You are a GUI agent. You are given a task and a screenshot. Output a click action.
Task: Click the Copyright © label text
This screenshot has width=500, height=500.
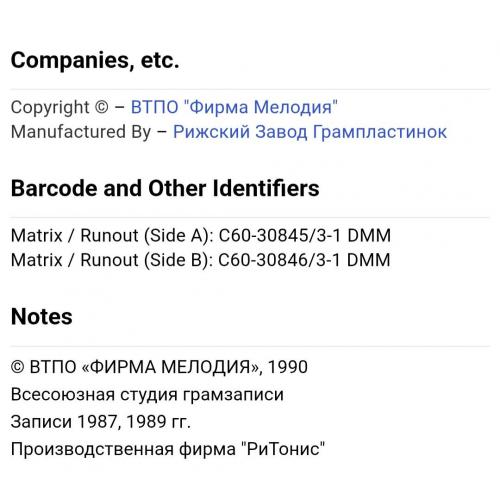[x=60, y=108]
